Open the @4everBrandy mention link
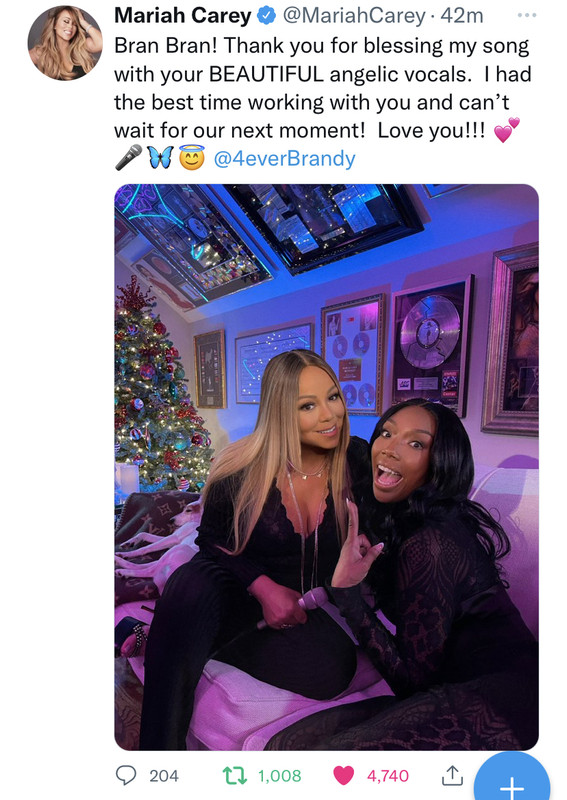 [x=284, y=159]
